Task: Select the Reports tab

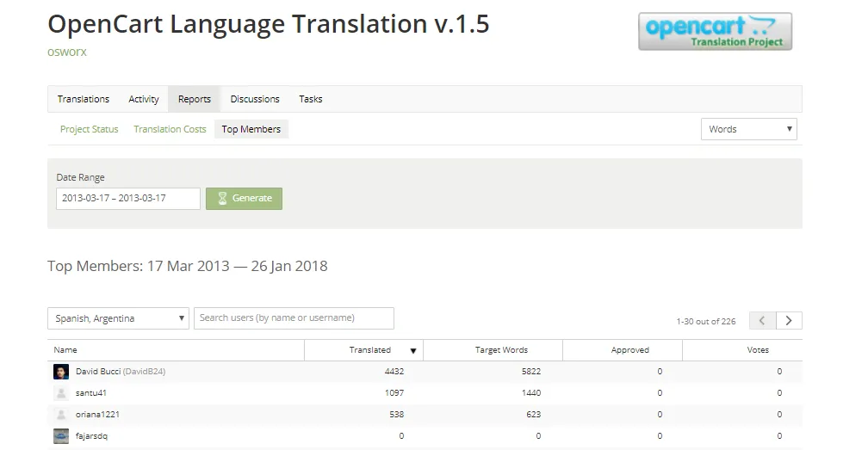Action: [x=195, y=99]
